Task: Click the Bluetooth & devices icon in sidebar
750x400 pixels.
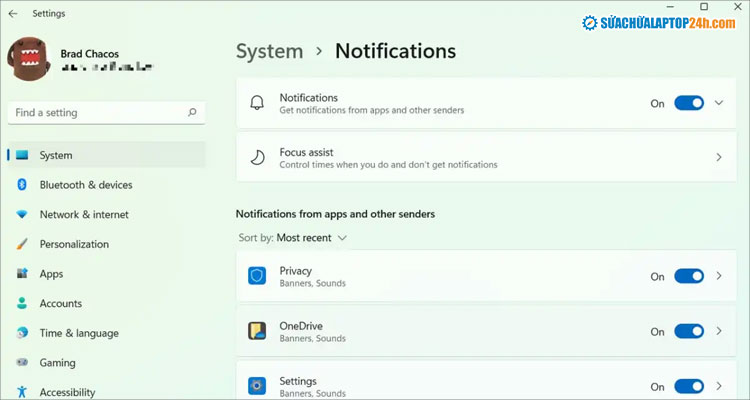Action: pos(21,185)
